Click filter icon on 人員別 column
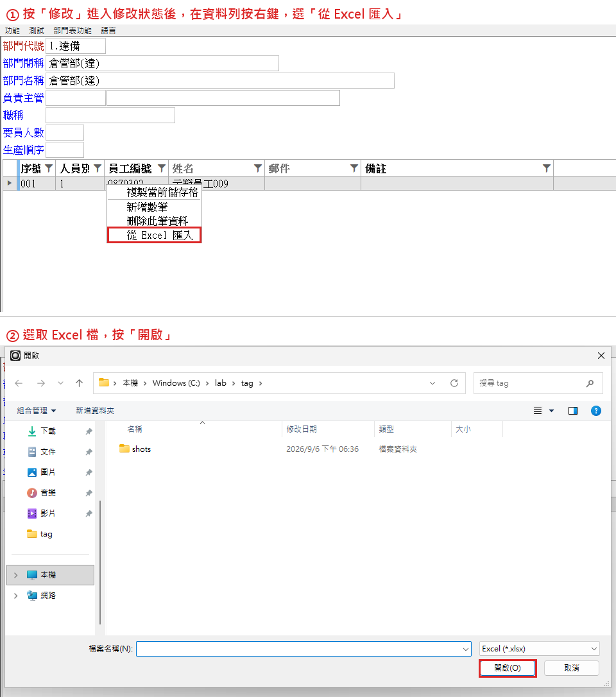The height and width of the screenshot is (697, 616). 98,168
